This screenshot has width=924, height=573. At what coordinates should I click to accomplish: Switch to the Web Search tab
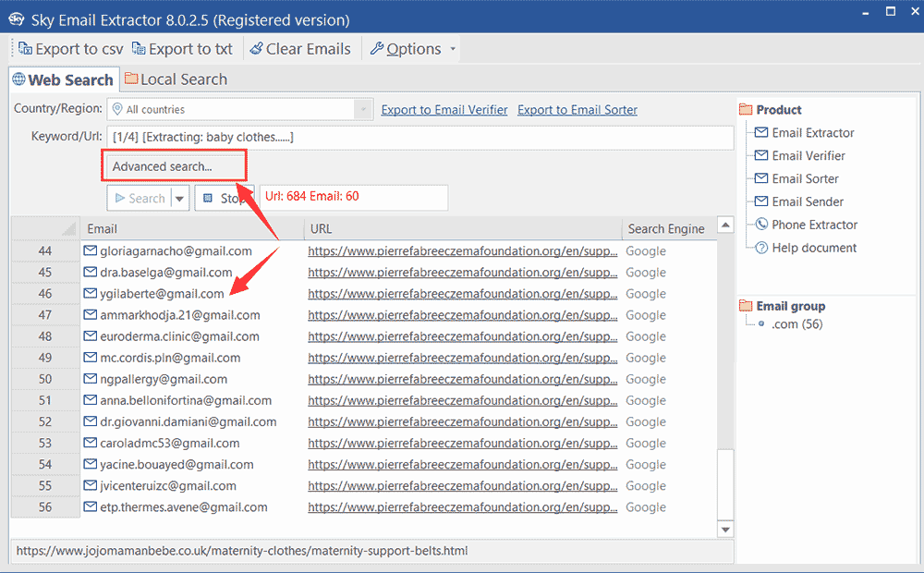[63, 79]
